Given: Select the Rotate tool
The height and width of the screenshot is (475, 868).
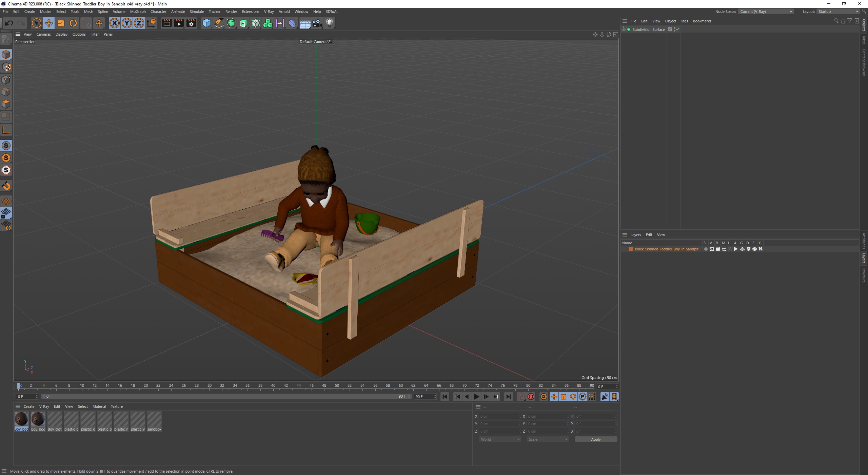Looking at the screenshot, I should tap(73, 23).
